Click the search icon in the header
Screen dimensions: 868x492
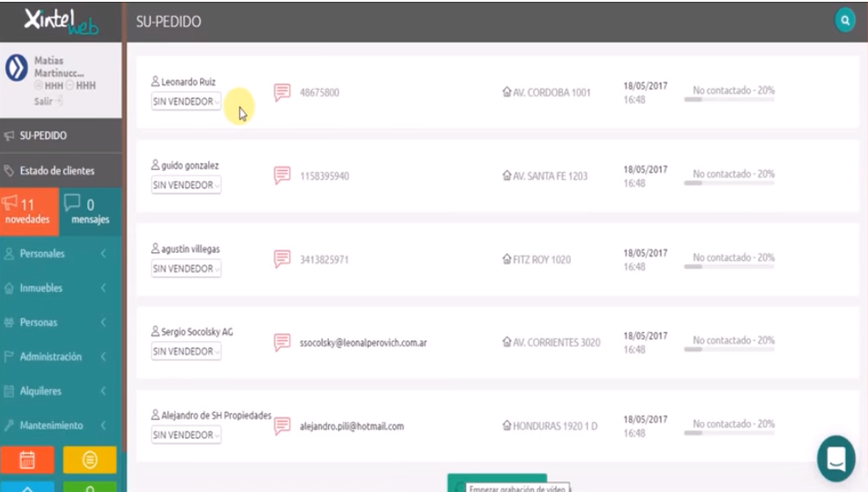845,20
